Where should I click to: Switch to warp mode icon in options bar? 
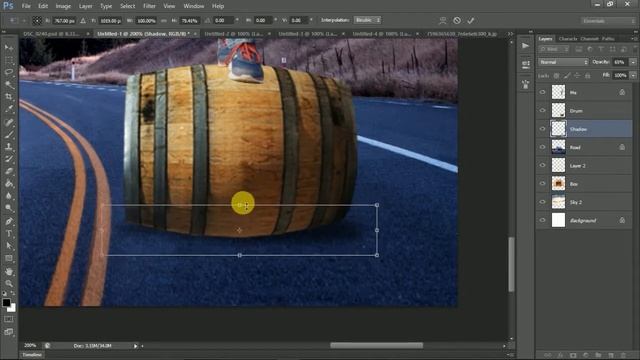coord(442,20)
